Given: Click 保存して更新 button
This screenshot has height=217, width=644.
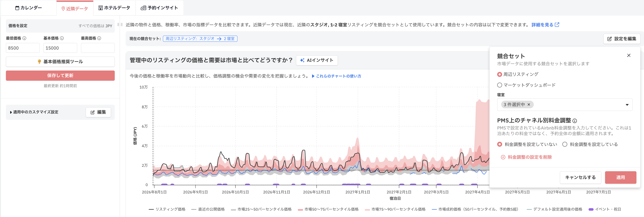Looking at the screenshot, I should (x=60, y=75).
